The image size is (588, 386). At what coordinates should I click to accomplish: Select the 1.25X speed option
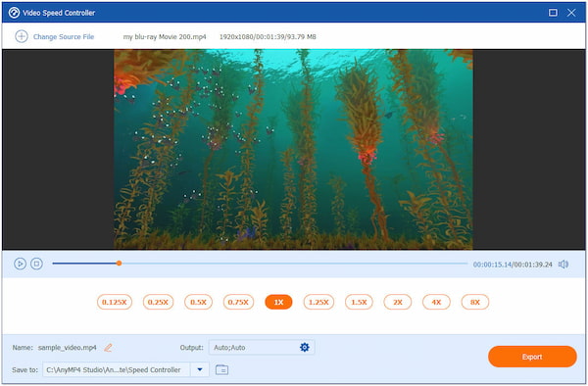pos(318,302)
